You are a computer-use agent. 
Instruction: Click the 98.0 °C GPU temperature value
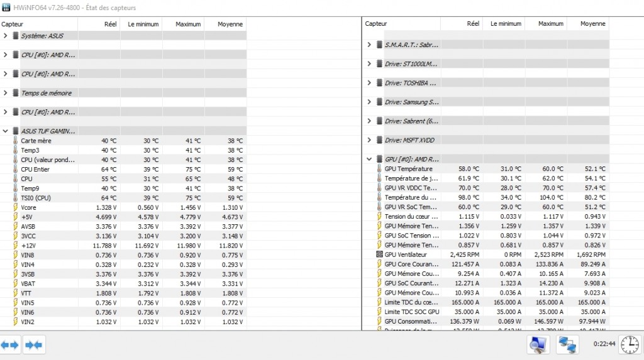(x=469, y=197)
